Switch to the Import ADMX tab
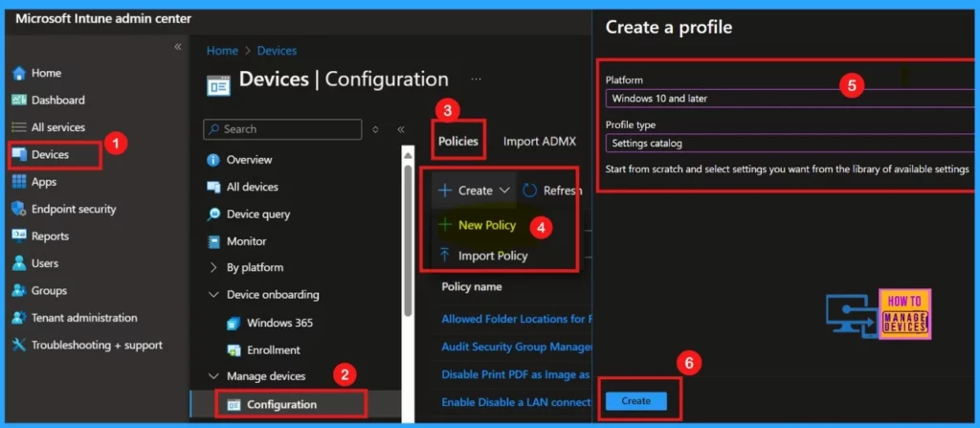 [540, 142]
